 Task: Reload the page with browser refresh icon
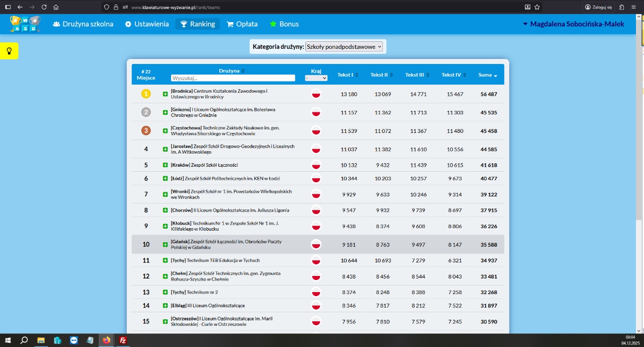(44, 7)
